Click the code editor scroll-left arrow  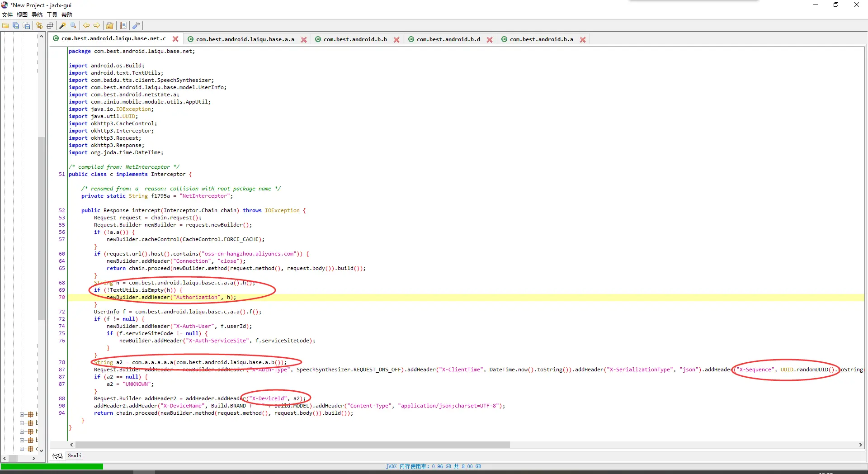(x=71, y=445)
